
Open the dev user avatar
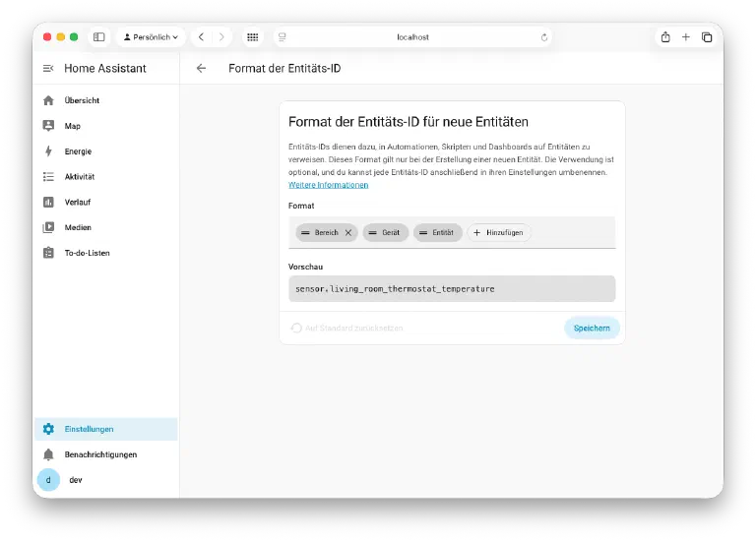click(48, 480)
